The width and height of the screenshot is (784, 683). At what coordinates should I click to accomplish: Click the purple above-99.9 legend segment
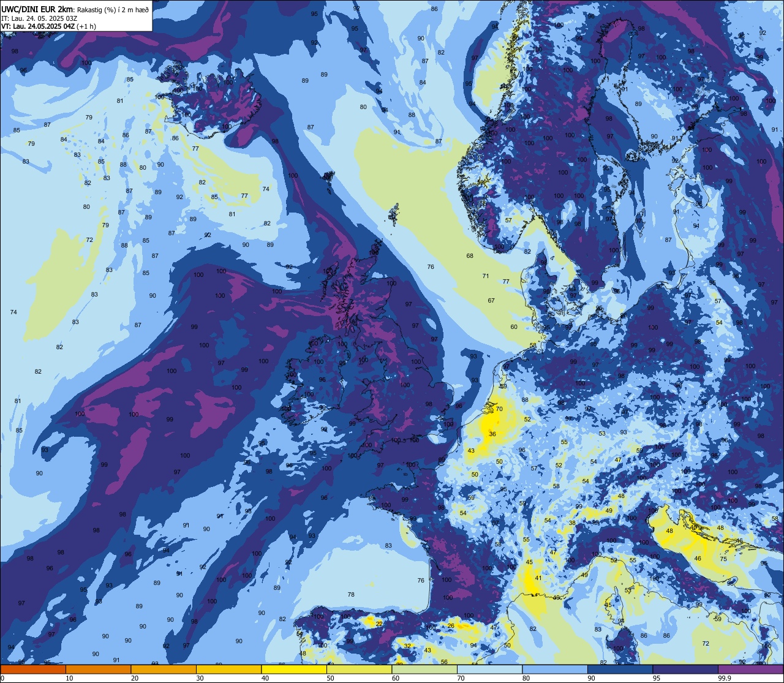coord(750,669)
